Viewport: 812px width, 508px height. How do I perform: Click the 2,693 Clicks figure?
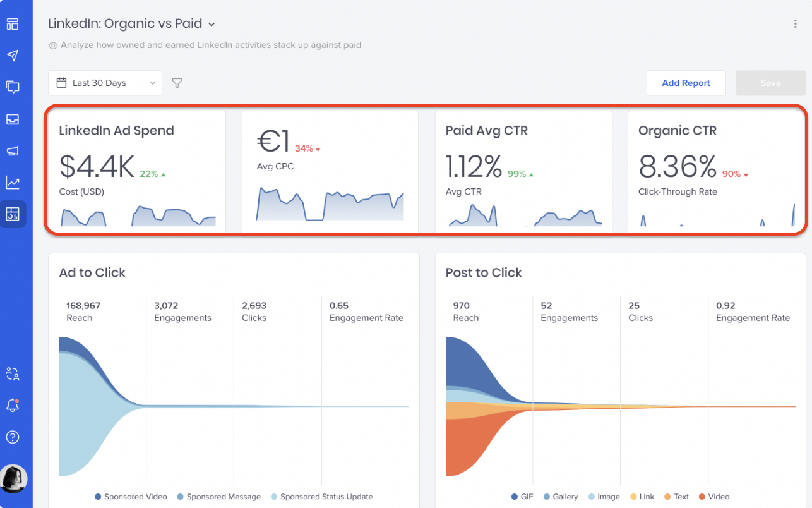[x=254, y=306]
